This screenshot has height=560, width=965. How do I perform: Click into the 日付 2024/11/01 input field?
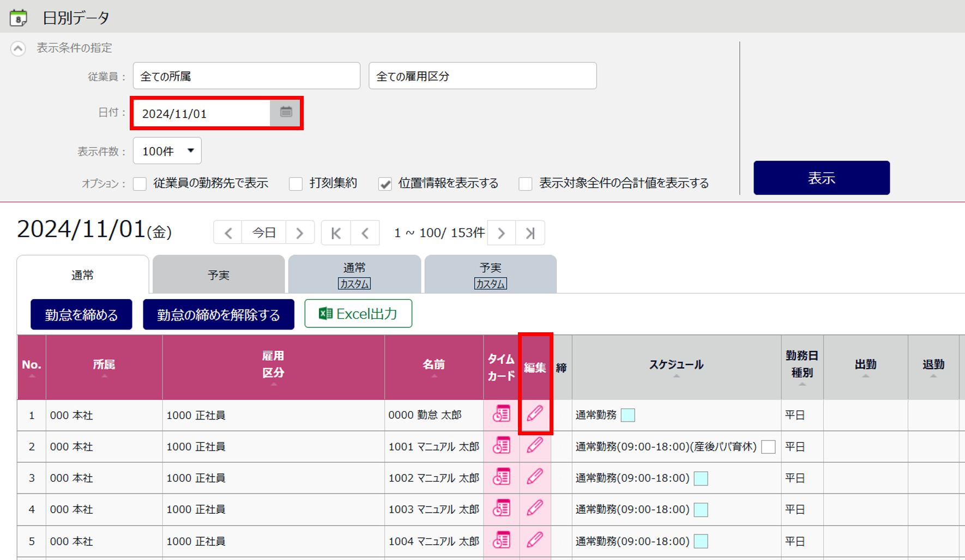(x=202, y=113)
